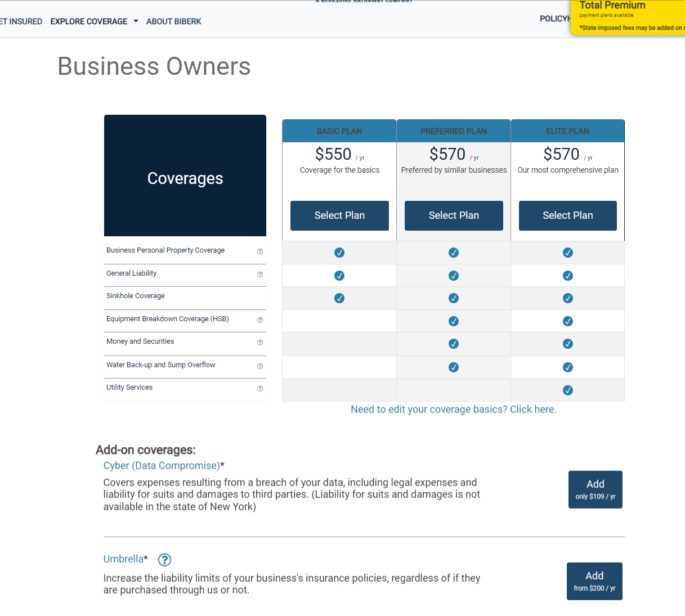Viewport: 685px width, 616px height.
Task: Add Cyber coverage for $109 per year
Action: [596, 489]
